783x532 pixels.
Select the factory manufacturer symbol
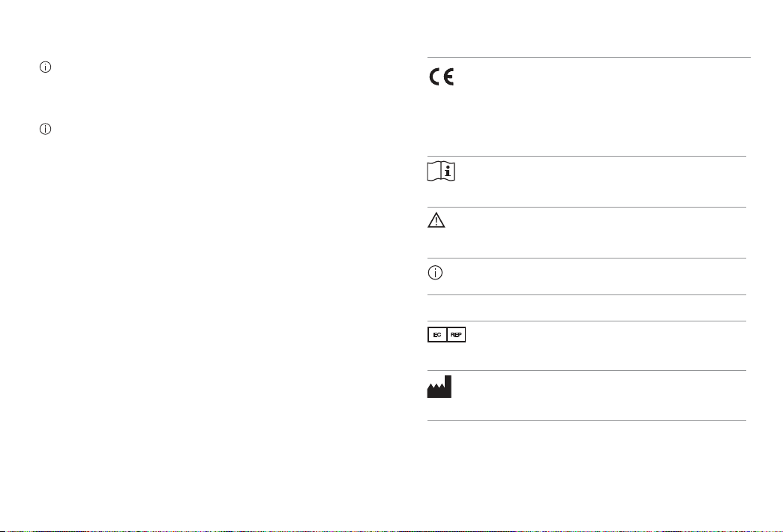coord(439,387)
